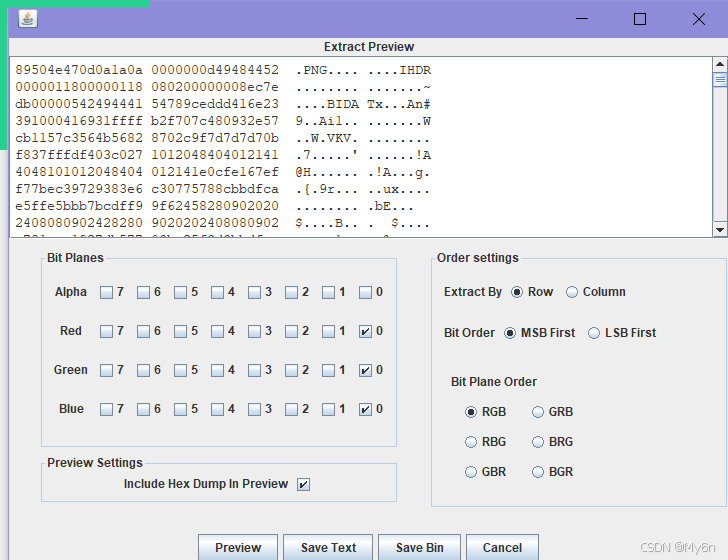Set Bit Order to LSB First
728x560 pixels.
click(x=594, y=333)
